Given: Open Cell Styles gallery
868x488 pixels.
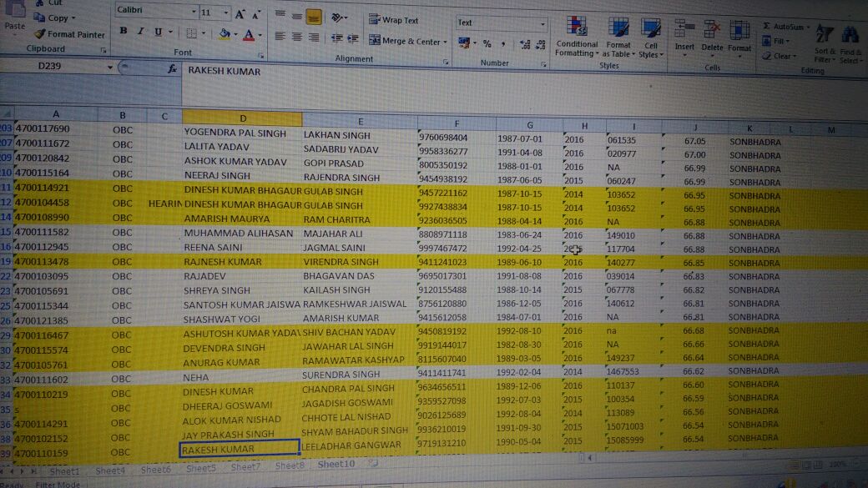Looking at the screenshot, I should pyautogui.click(x=650, y=38).
